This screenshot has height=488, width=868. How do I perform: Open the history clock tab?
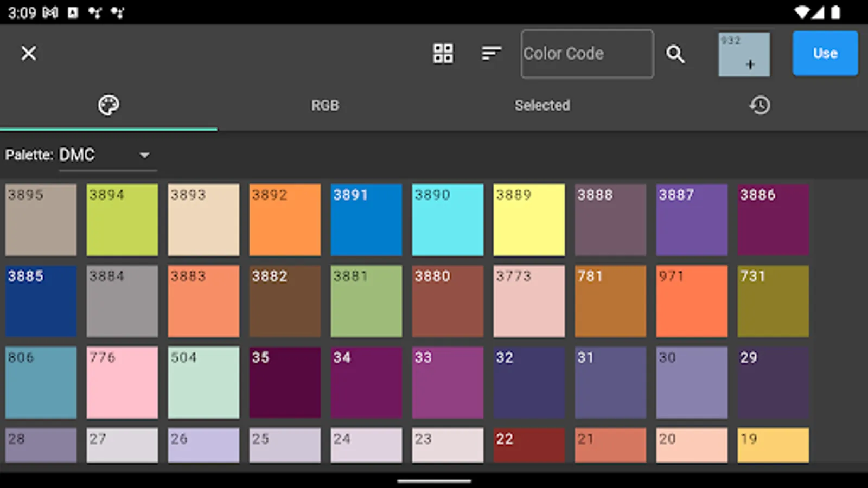pos(759,105)
